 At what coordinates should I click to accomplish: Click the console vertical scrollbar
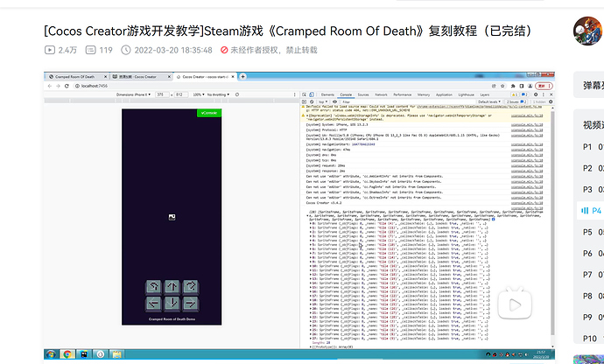click(x=552, y=223)
